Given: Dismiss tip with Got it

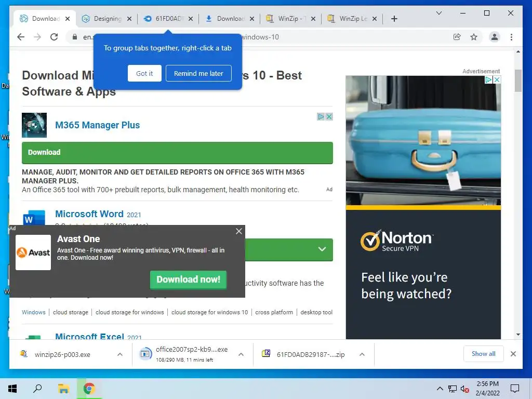Looking at the screenshot, I should pos(144,73).
